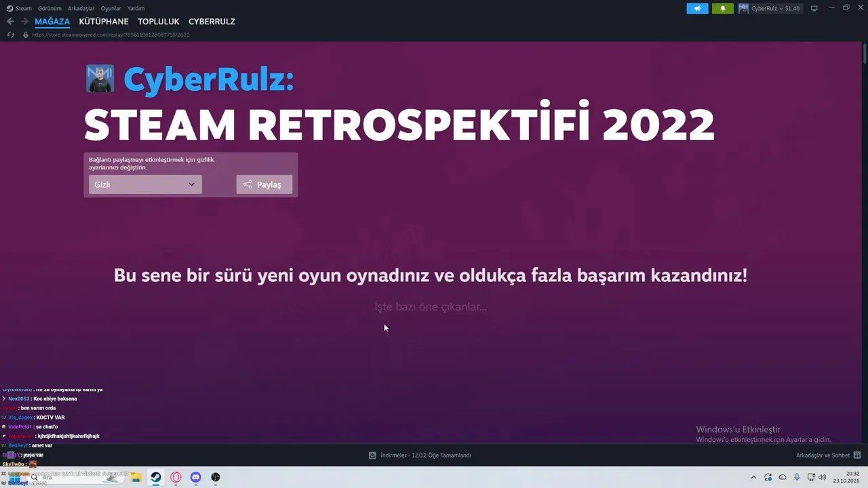The height and width of the screenshot is (488, 868).
Task: Open the Oyunlar menu
Action: 111,8
